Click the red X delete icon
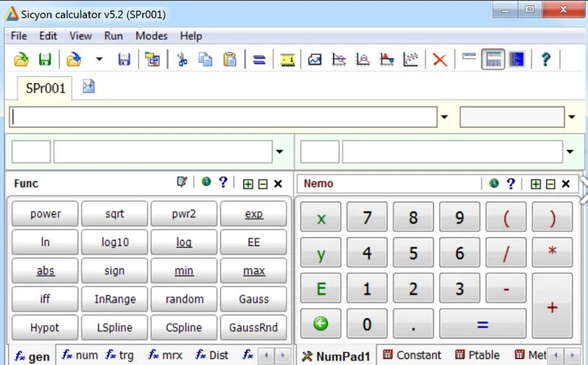Screen dimensions: 588x365 click(x=440, y=60)
